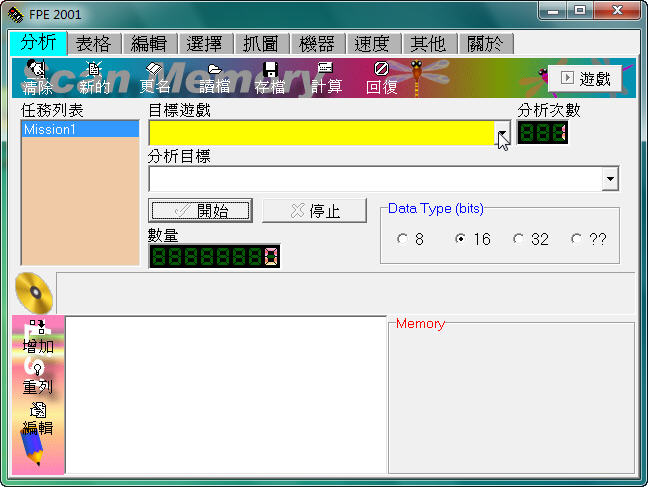Maximize the FPE 2001 window
The height and width of the screenshot is (487, 648).
tap(580, 11)
